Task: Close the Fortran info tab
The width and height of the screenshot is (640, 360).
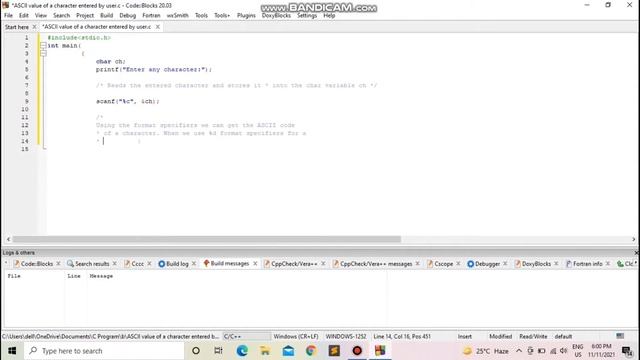Action: (x=608, y=264)
